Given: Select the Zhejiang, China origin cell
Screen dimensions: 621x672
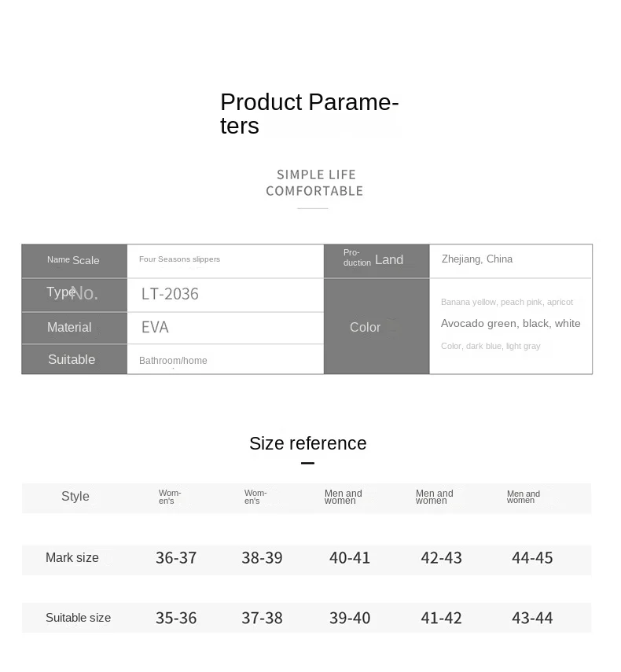Looking at the screenshot, I should click(x=477, y=259).
